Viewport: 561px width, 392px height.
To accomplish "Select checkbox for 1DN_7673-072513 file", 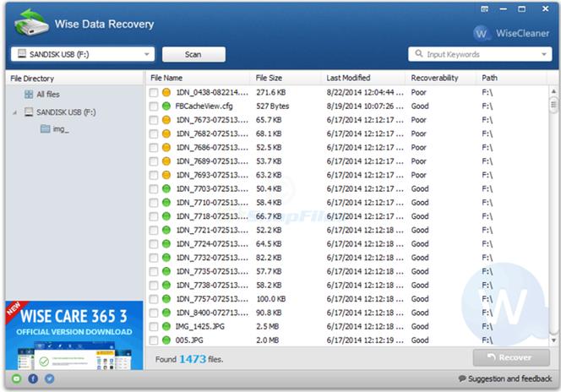I will pos(154,120).
